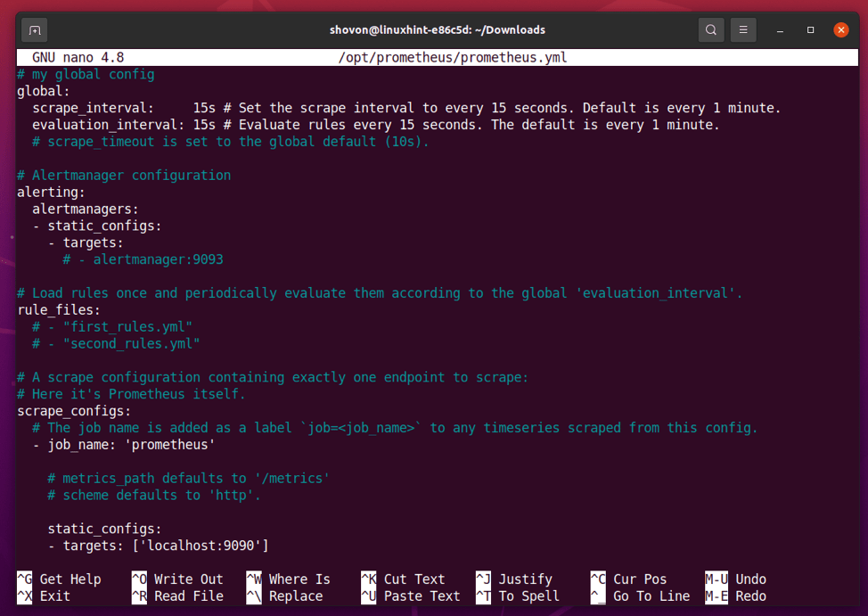The width and height of the screenshot is (868, 616).
Task: Click the '^J Justify' shortcut
Action: (x=514, y=579)
